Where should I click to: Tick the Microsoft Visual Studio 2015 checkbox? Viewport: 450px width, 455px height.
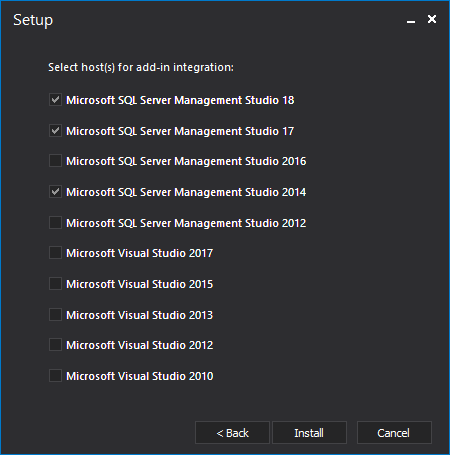tap(55, 284)
